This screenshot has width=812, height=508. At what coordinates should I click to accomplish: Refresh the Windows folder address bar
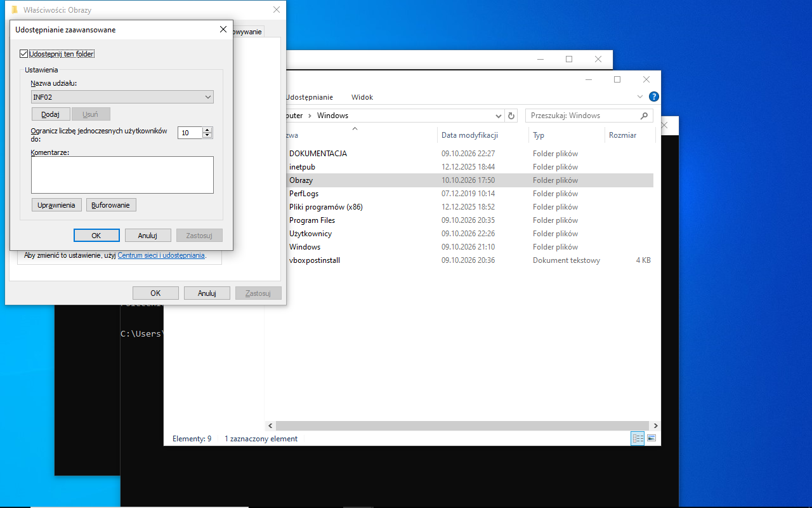pyautogui.click(x=512, y=116)
